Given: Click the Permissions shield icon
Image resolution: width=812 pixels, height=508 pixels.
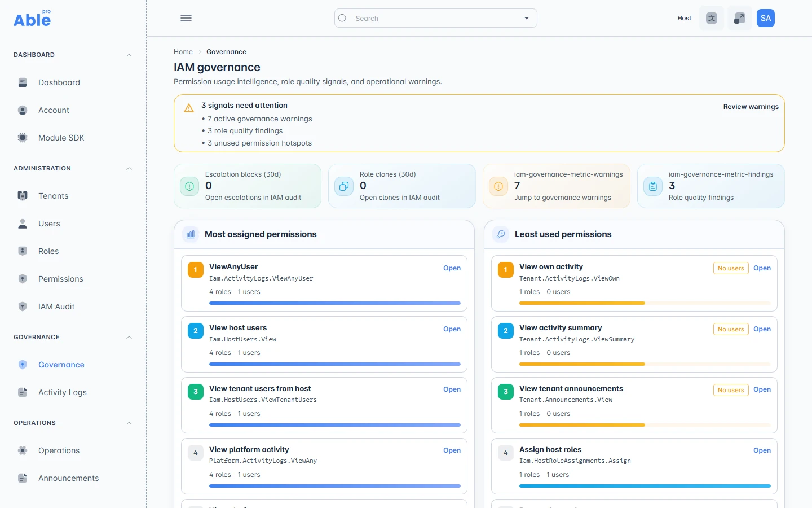Looking at the screenshot, I should 23,279.
